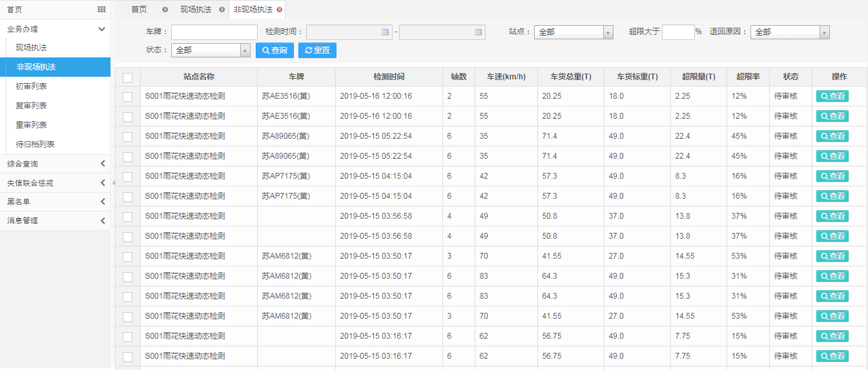
Task: Click the 车牌 column header
Action: (x=296, y=77)
